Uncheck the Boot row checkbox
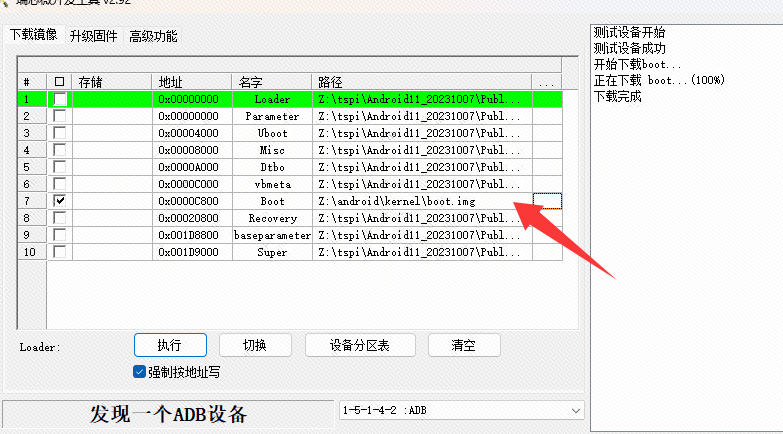 click(60, 201)
